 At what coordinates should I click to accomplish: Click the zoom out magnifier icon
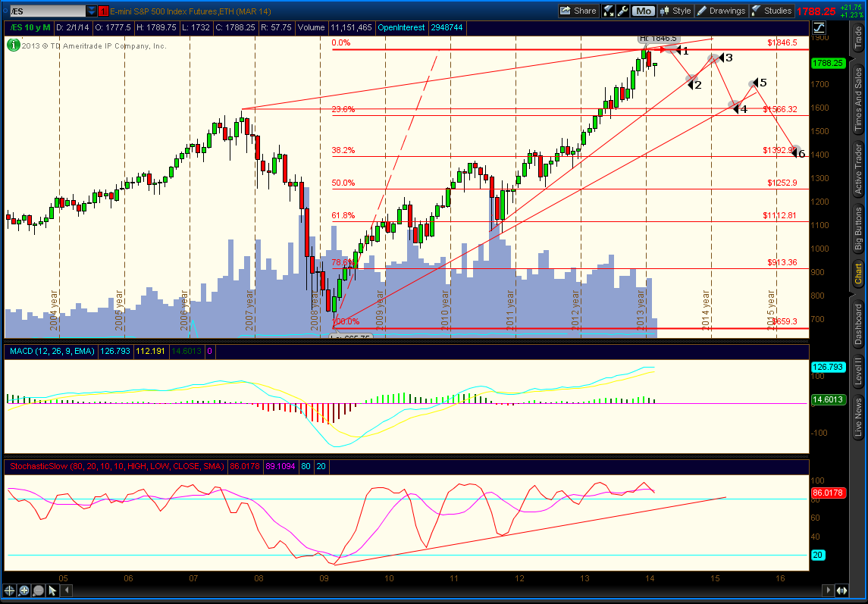(38, 590)
